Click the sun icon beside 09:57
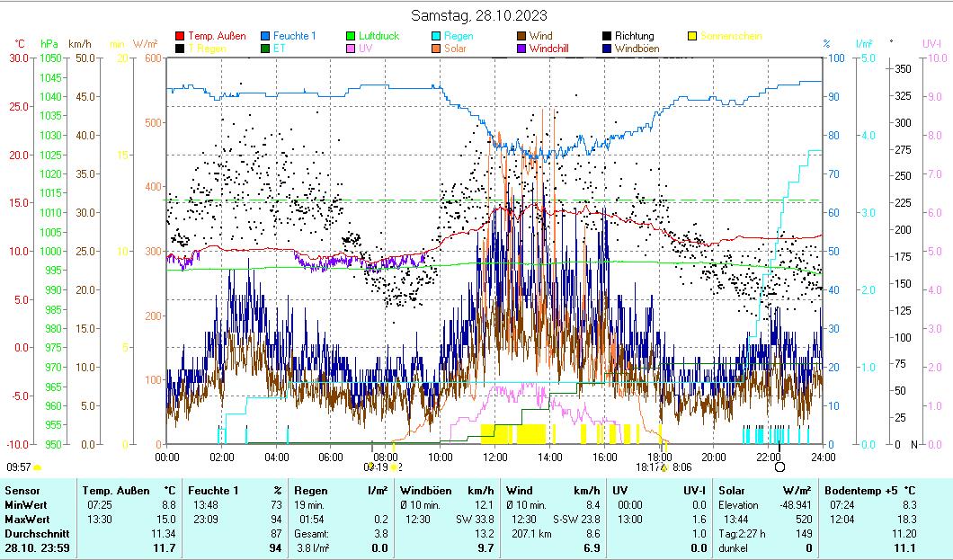 point(38,468)
